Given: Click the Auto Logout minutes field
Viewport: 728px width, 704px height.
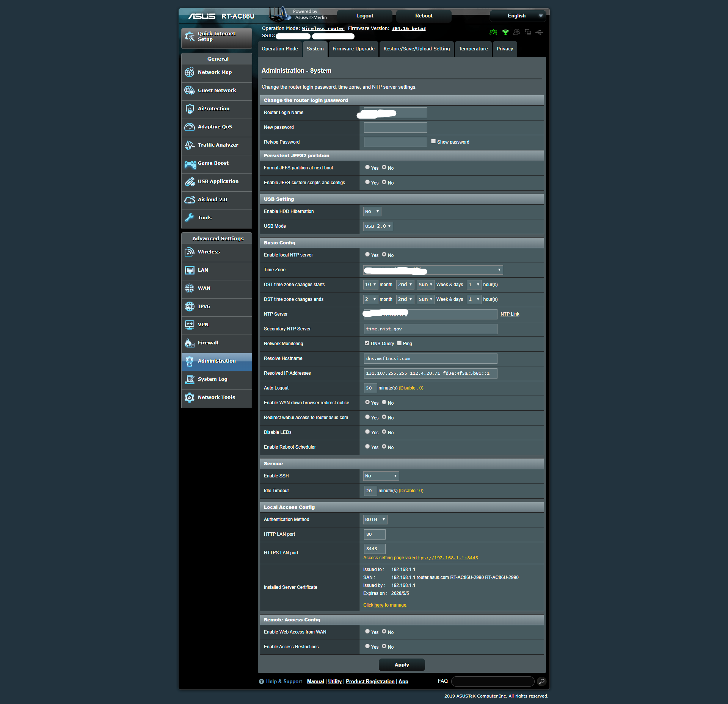Looking at the screenshot, I should click(370, 388).
